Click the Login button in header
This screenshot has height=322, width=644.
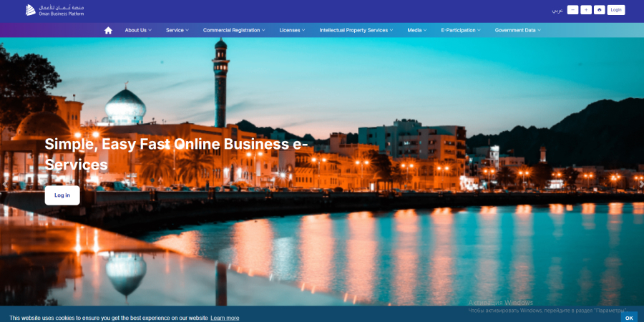pyautogui.click(x=615, y=10)
